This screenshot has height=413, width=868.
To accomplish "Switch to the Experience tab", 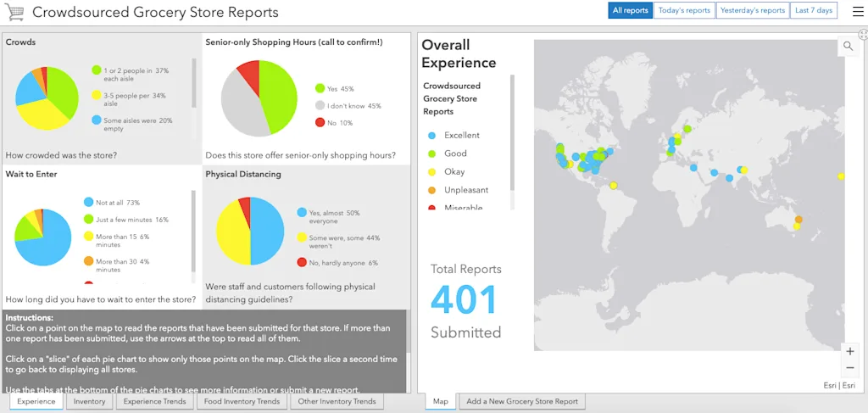I will point(36,401).
